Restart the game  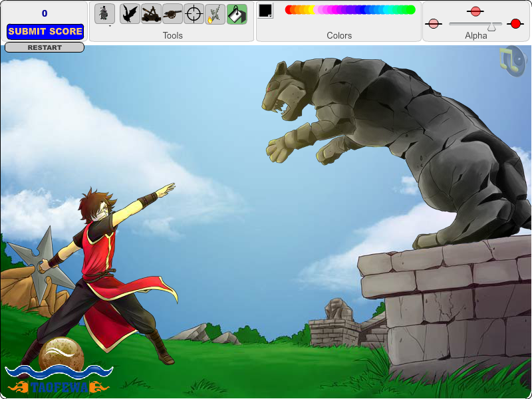pyautogui.click(x=45, y=47)
